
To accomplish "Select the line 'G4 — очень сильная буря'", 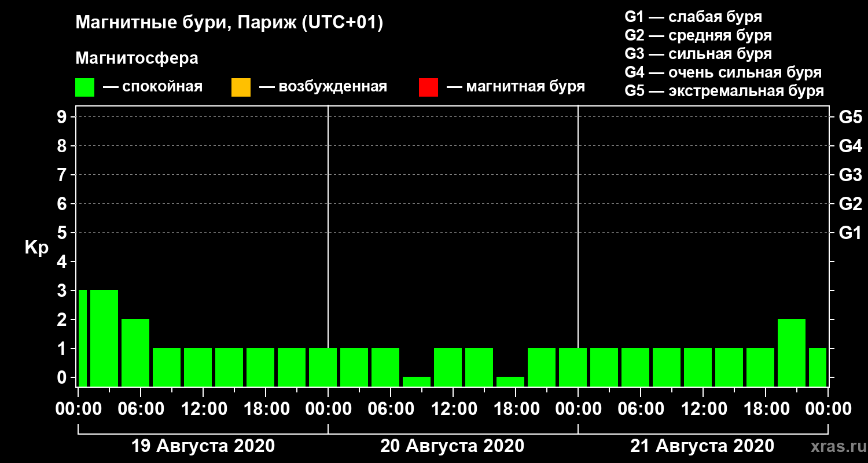I will tap(723, 72).
